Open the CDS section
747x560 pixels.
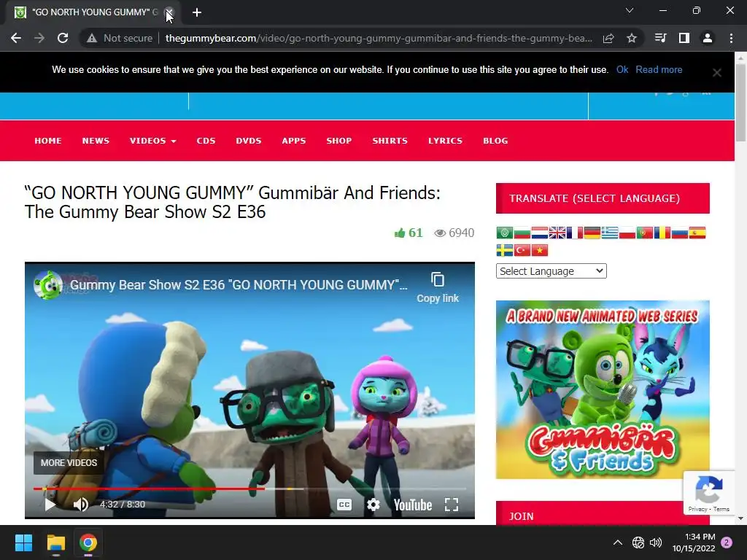pyautogui.click(x=206, y=141)
